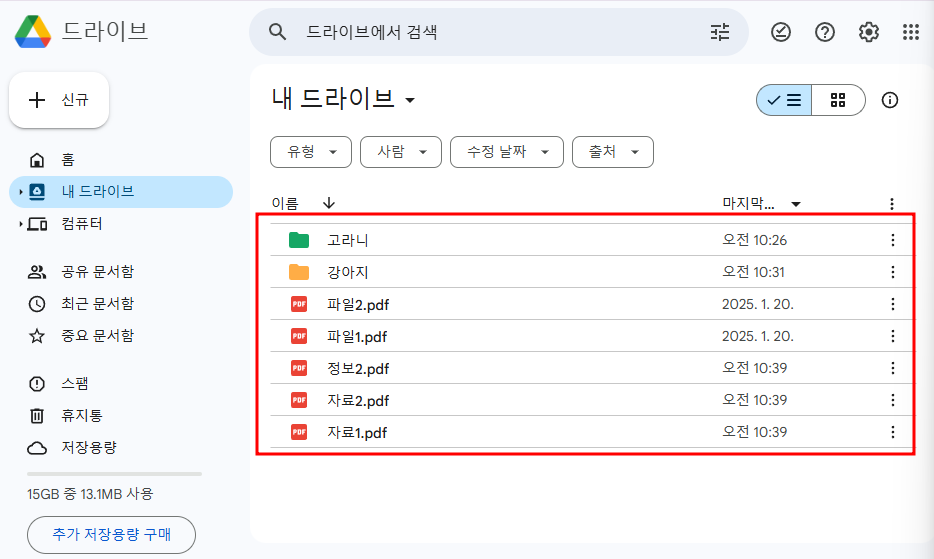Click the PDF icon of 정보2.pdf
934x559 pixels.
(299, 368)
